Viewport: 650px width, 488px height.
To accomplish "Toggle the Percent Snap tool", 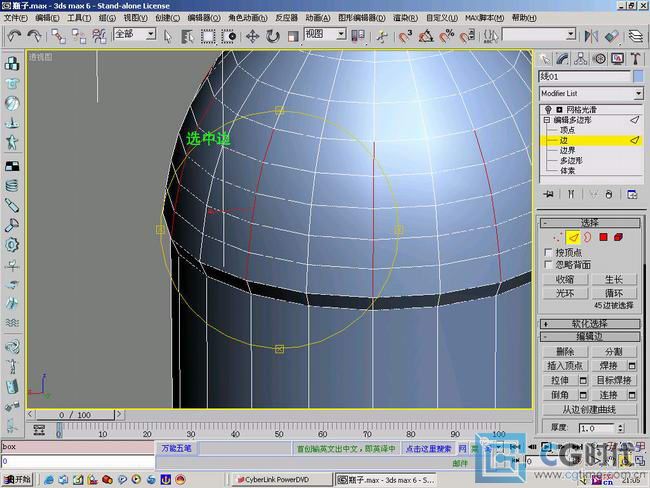I will pyautogui.click(x=446, y=36).
